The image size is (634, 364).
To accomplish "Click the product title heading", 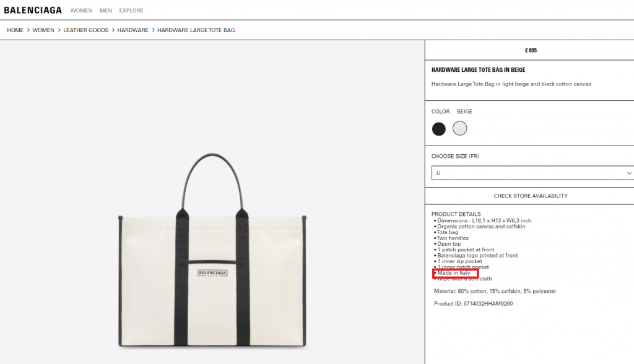I will [x=478, y=70].
